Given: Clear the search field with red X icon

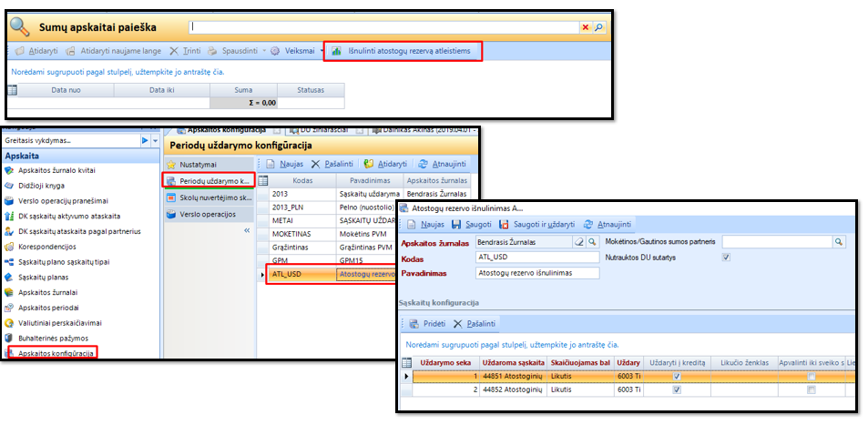Looking at the screenshot, I should pos(585,28).
